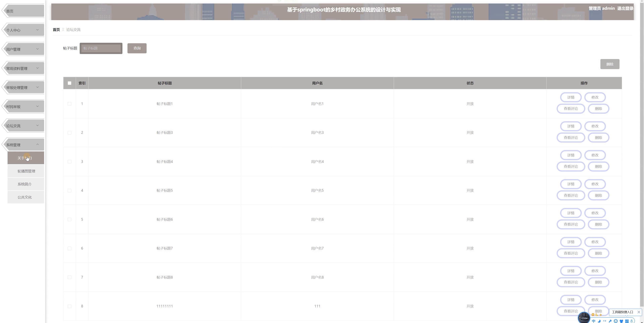The image size is (644, 323).
Task: Open the 关于我们 submenu item
Action: point(26,158)
